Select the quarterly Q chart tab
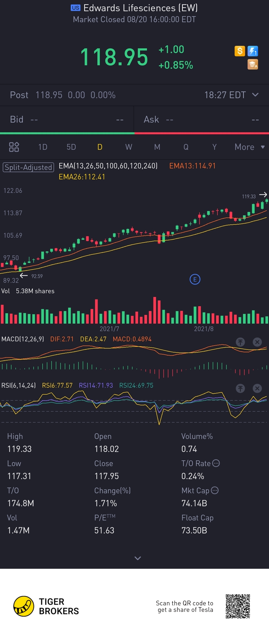The image size is (269, 644). pyautogui.click(x=186, y=147)
